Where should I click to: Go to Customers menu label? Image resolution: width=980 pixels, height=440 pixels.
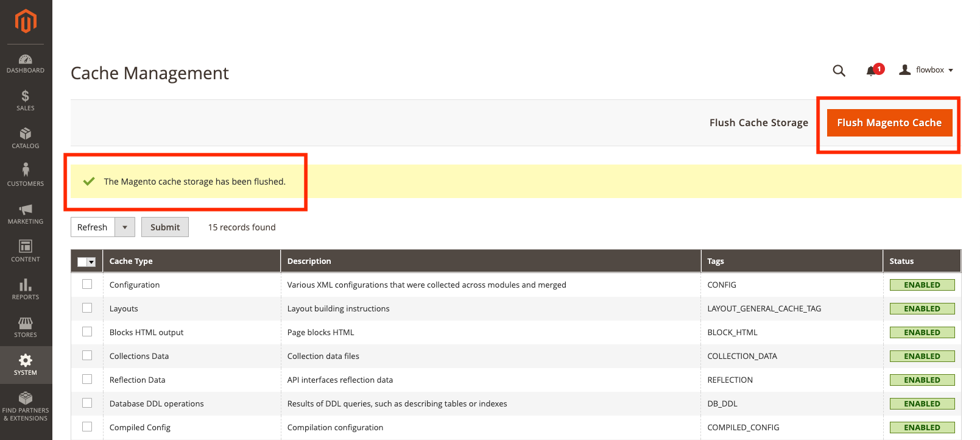(26, 184)
